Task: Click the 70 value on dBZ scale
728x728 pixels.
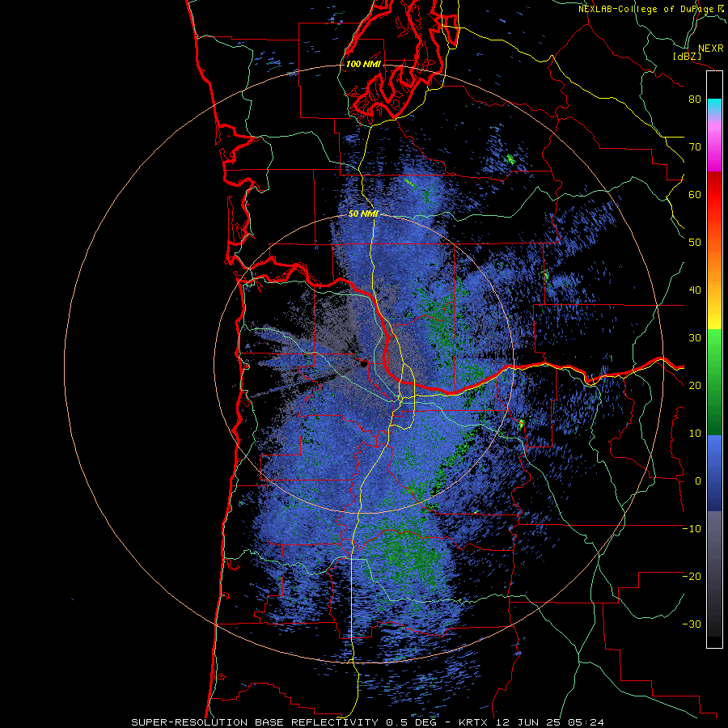Action: [695, 147]
